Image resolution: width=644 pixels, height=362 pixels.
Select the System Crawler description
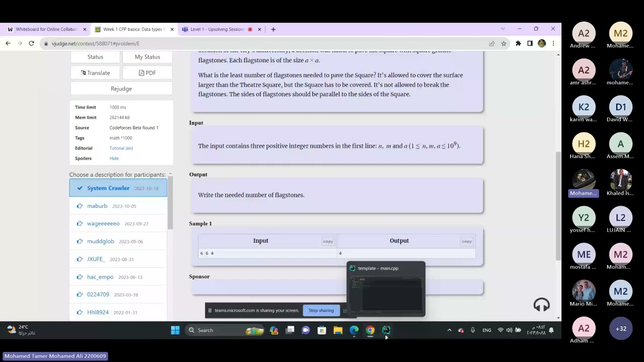118,188
